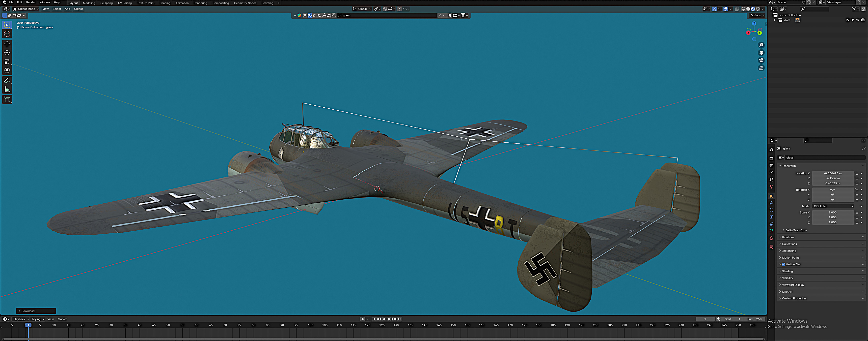Screen dimensions: 868x341
Task: Open the Texture properties checker tab
Action: pos(771,247)
